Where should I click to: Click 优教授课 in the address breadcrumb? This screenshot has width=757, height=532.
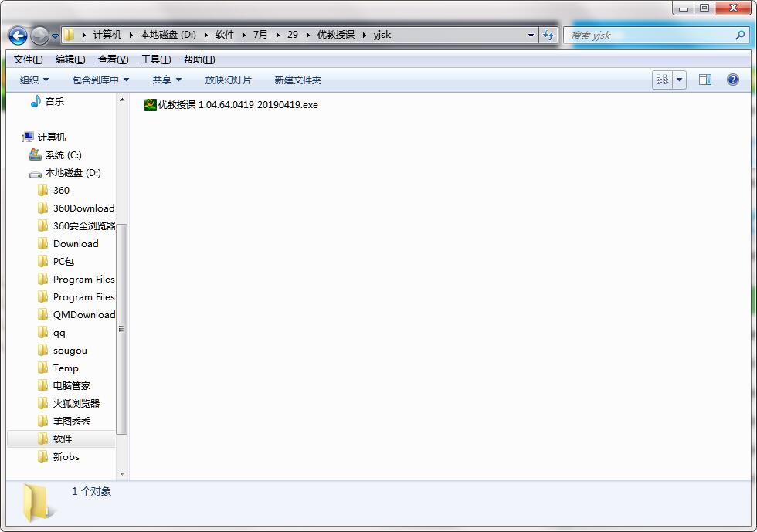click(336, 35)
